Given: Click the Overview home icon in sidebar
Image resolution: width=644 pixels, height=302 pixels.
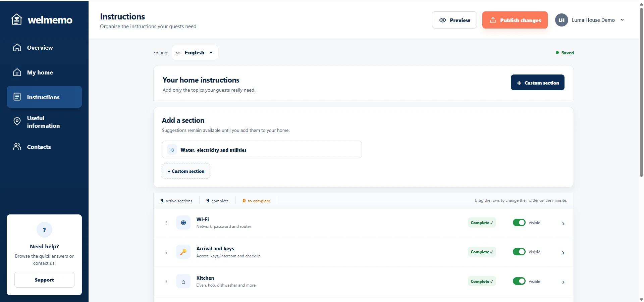Looking at the screenshot, I should [x=17, y=48].
